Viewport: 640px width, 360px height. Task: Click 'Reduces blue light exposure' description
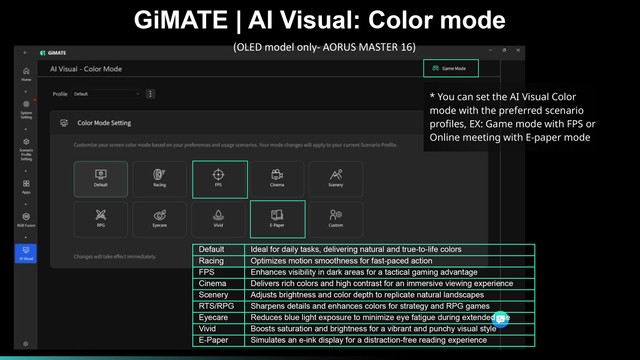pyautogui.click(x=380, y=318)
